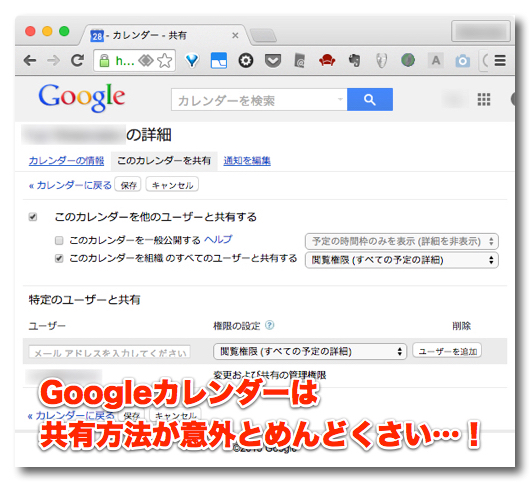Click the Google logo
The image size is (530, 482).
[x=81, y=97]
